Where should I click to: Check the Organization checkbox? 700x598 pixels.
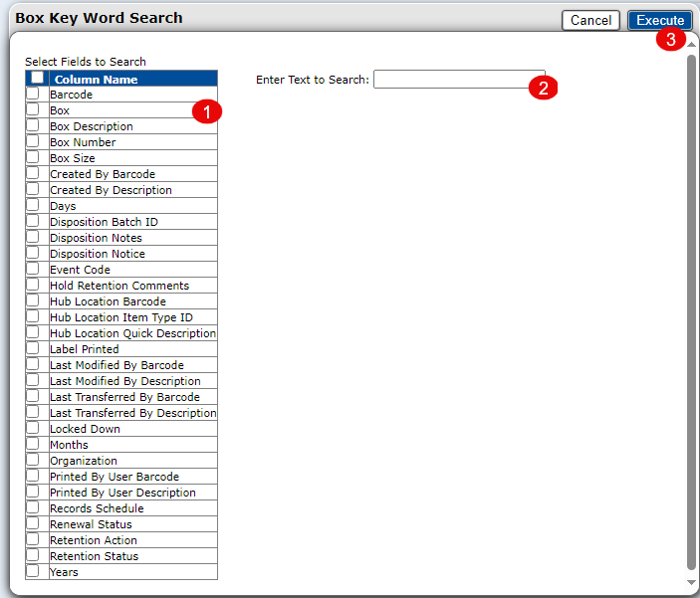click(33, 460)
